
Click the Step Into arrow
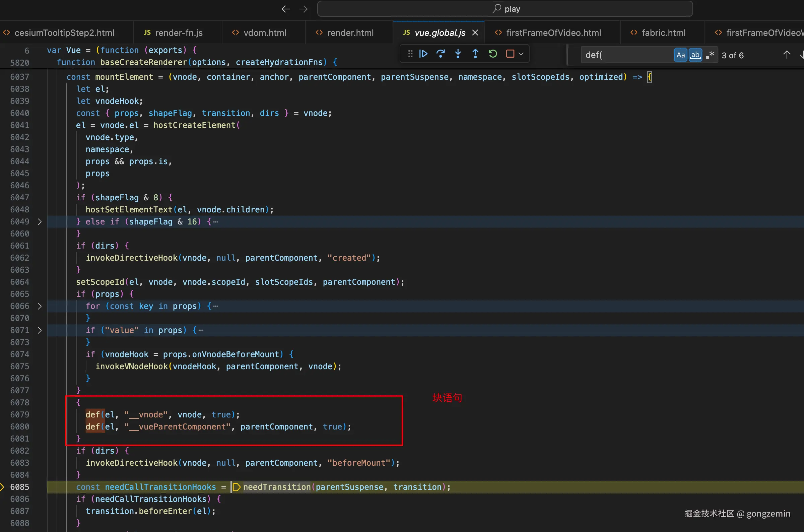point(458,54)
